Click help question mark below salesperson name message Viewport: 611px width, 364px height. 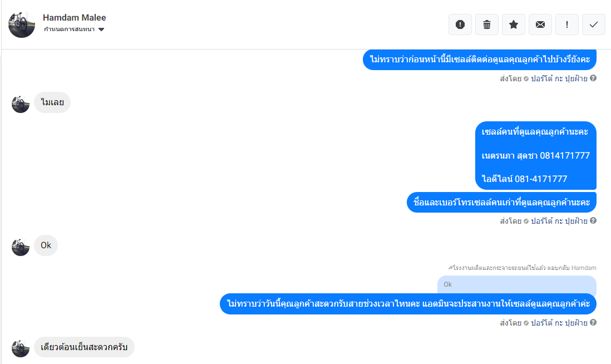(x=593, y=220)
